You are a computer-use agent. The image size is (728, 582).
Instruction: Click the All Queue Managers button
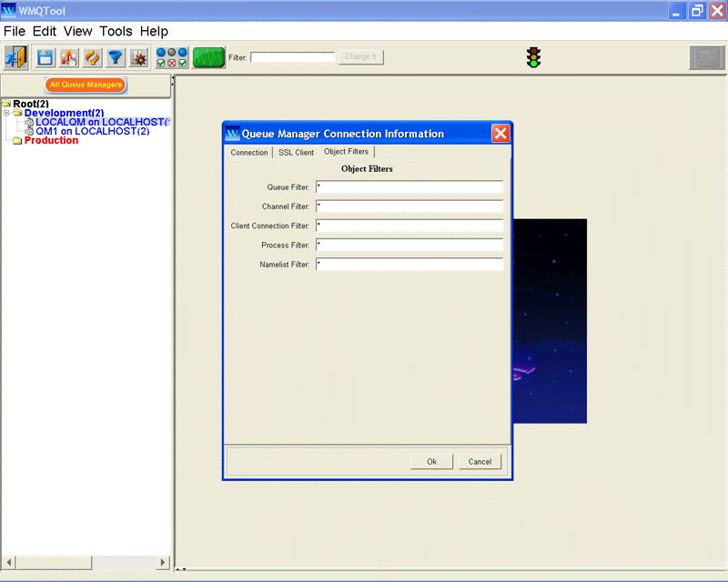[x=86, y=85]
